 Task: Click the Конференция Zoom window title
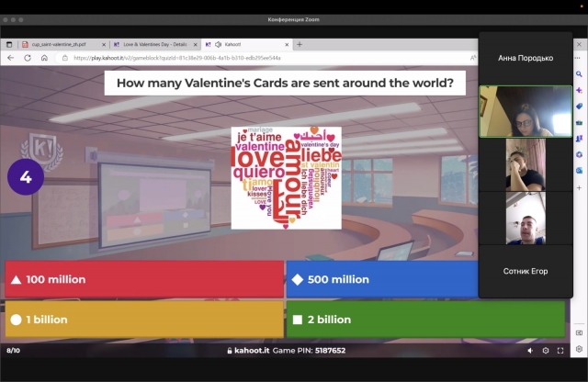[x=294, y=19]
